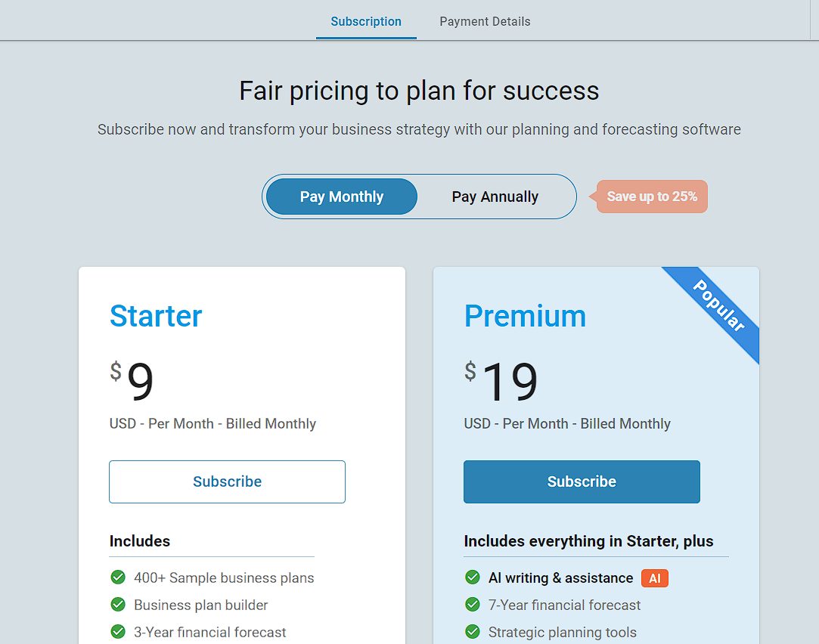Click the Save up to 25% badge

pos(652,196)
